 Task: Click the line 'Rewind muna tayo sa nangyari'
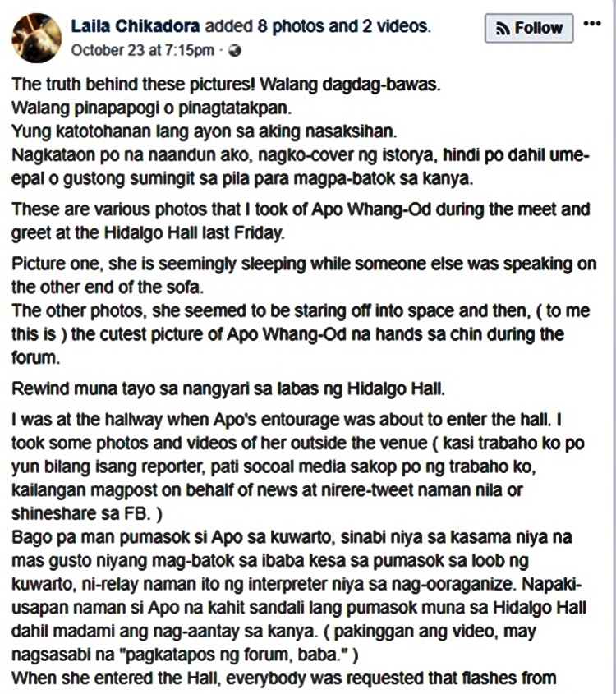(228, 388)
